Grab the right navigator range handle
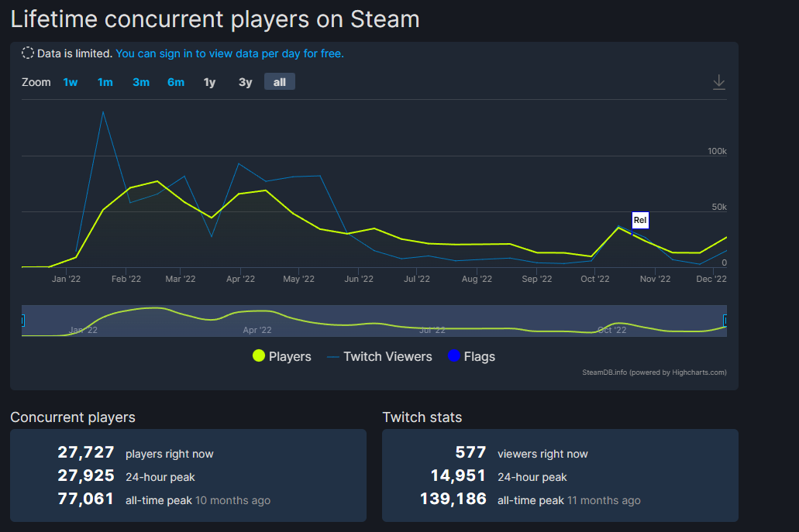The image size is (799, 532). coord(725,321)
